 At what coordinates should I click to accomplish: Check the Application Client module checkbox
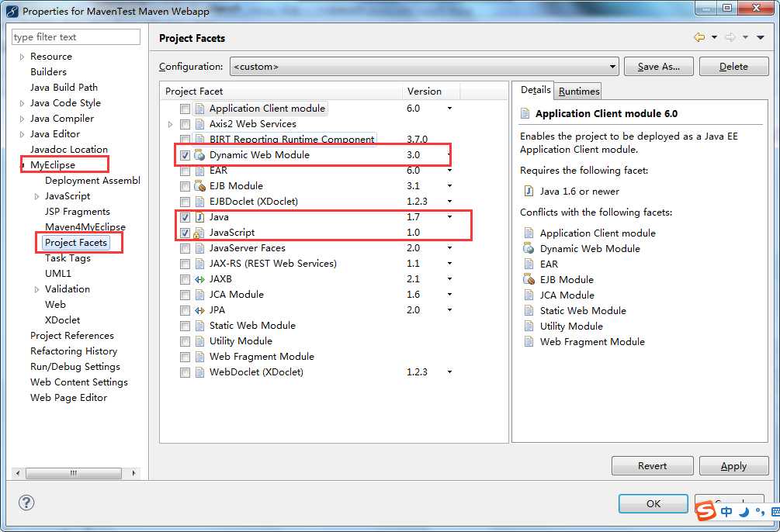pyautogui.click(x=185, y=109)
